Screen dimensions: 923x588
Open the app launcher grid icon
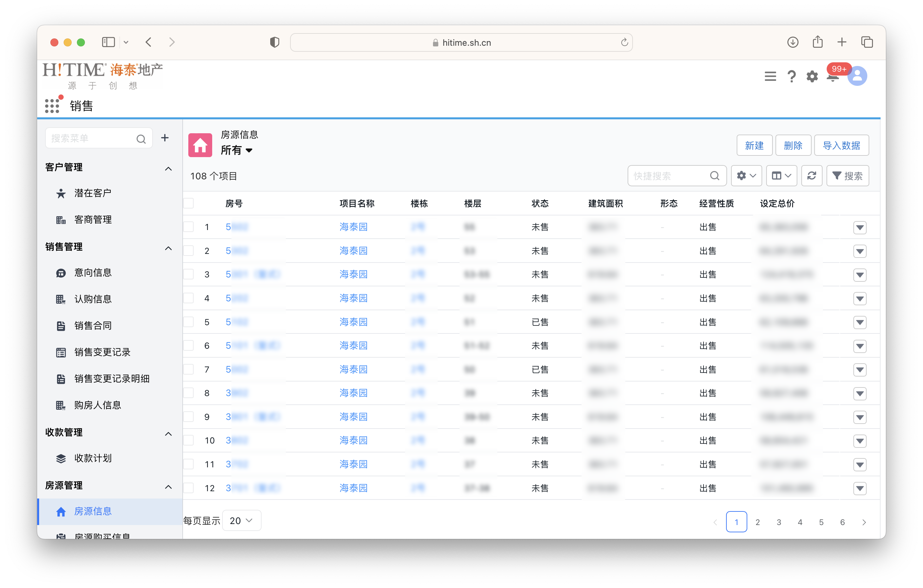pyautogui.click(x=52, y=105)
